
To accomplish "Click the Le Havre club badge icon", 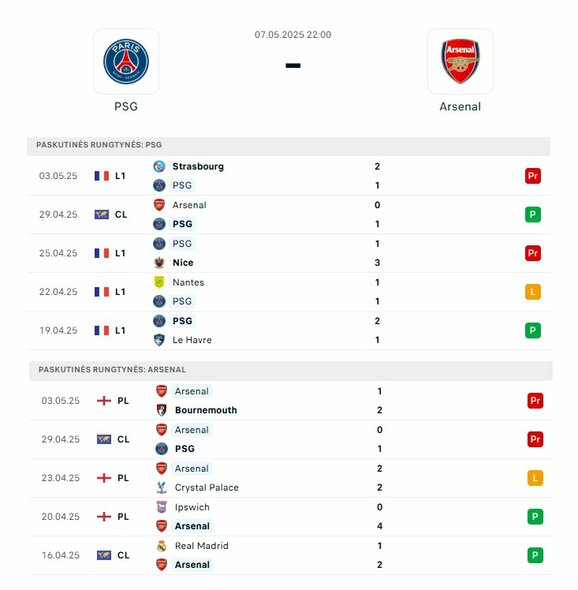I will click(159, 340).
